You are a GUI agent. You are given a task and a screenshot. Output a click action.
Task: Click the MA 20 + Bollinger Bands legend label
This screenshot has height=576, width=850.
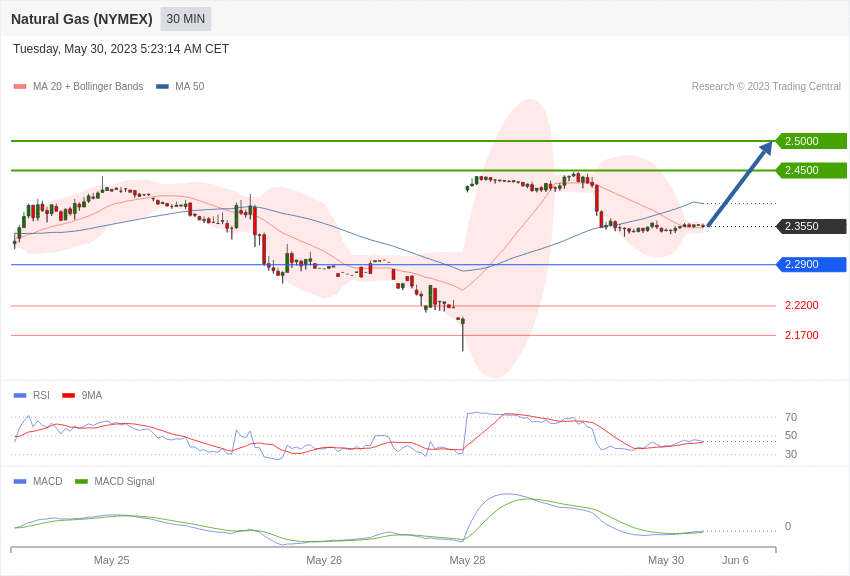(x=88, y=86)
